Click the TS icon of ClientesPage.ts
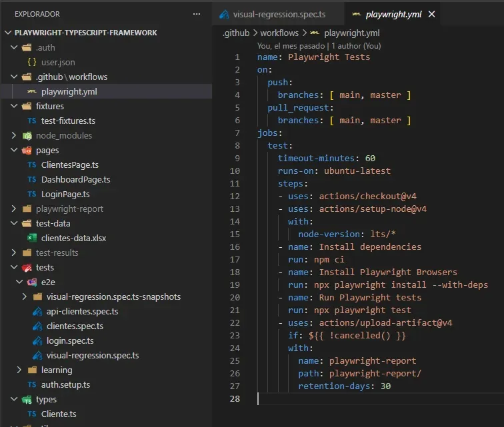Image resolution: width=504 pixels, height=427 pixels. point(32,165)
